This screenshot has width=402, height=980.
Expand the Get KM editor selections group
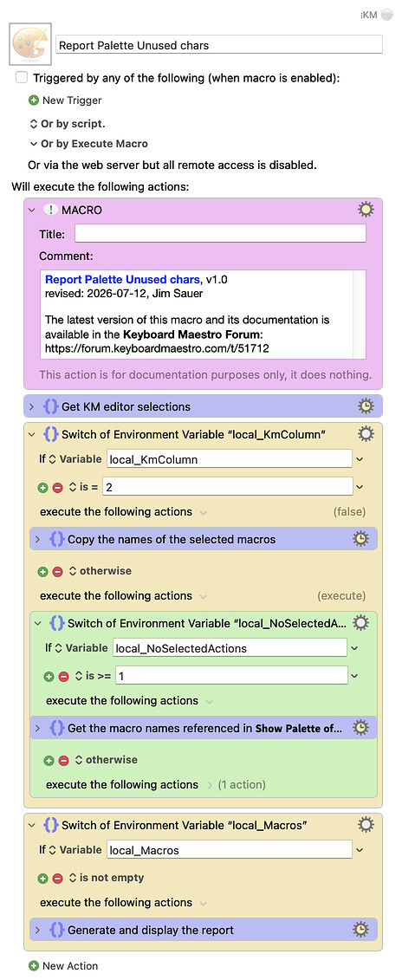[x=31, y=407]
